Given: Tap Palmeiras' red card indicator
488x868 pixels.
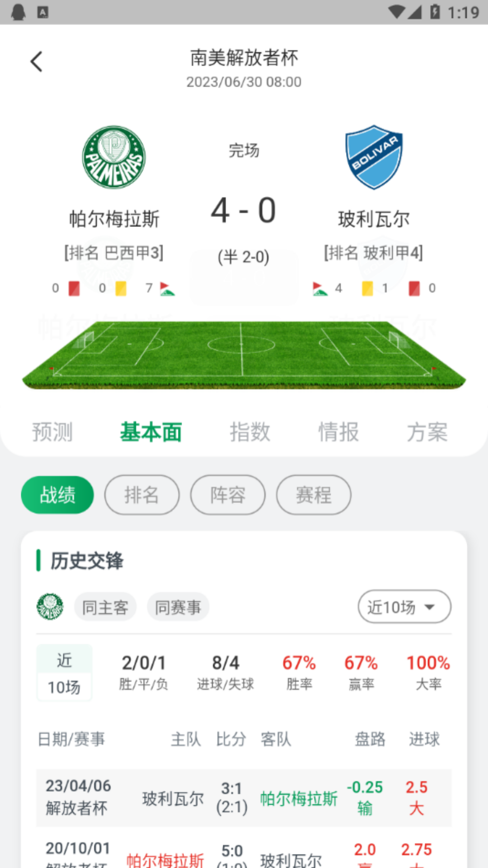Looking at the screenshot, I should 73,288.
